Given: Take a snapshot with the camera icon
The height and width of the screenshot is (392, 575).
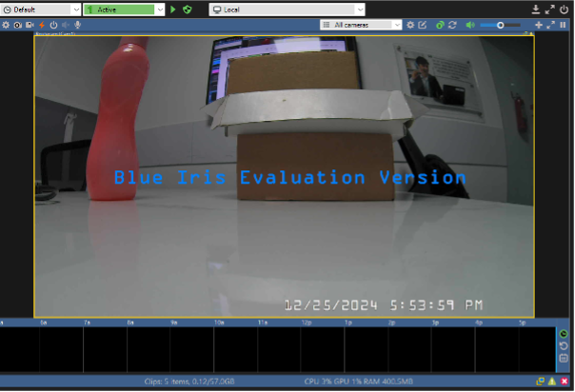Looking at the screenshot, I should pyautogui.click(x=17, y=25).
